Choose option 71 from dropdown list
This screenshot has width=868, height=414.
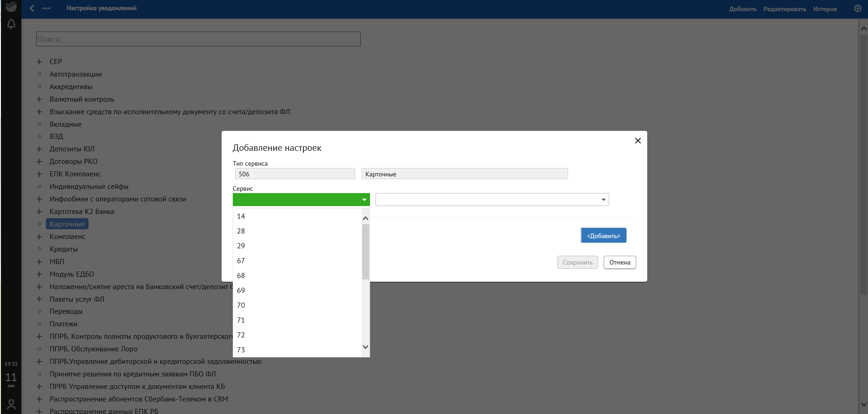pos(241,320)
